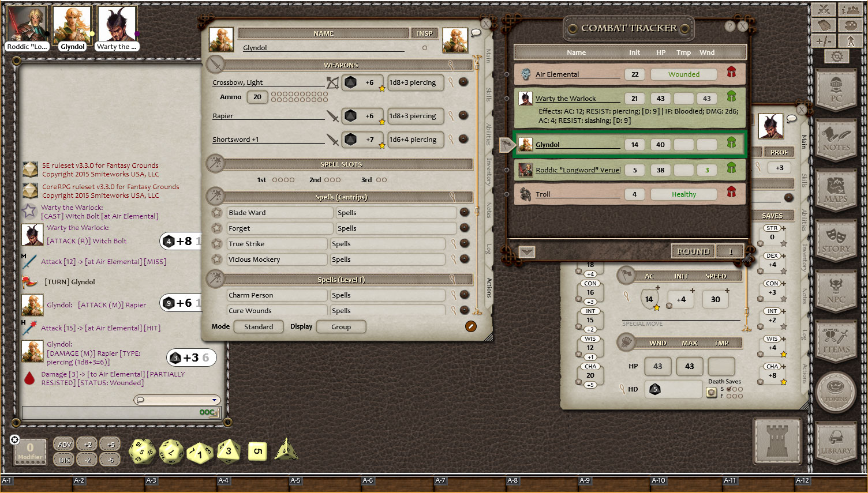Expand the Combat Tracker bottom chevron
Image resolution: width=868 pixels, height=493 pixels.
pyautogui.click(x=526, y=251)
